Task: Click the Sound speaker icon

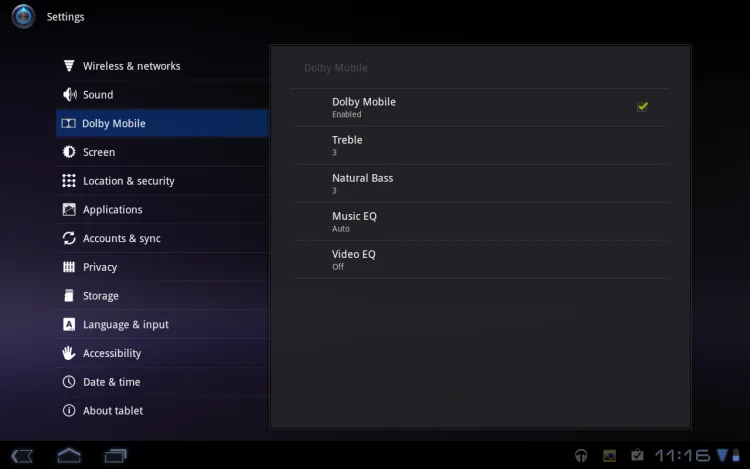Action: point(69,95)
